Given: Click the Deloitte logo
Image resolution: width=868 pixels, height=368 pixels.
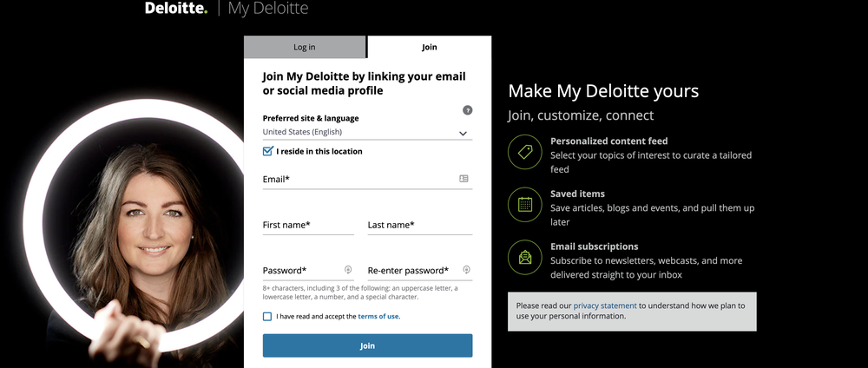Looking at the screenshot, I should pos(175,9).
